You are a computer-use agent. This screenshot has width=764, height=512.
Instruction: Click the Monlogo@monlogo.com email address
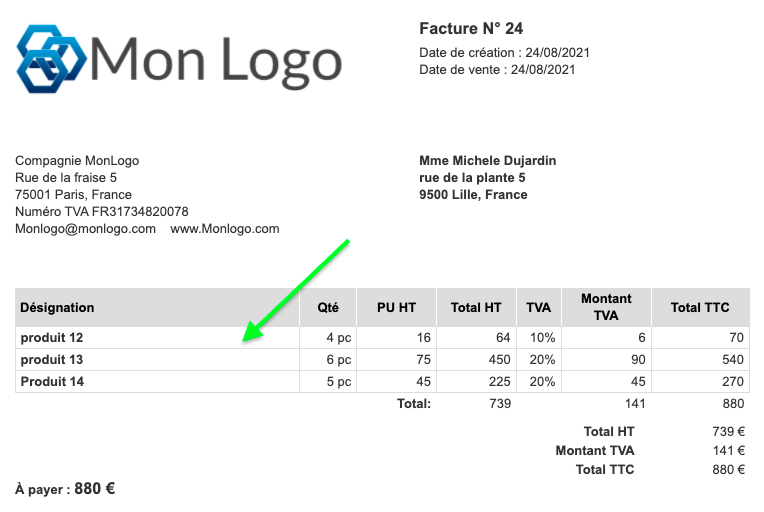(x=86, y=229)
